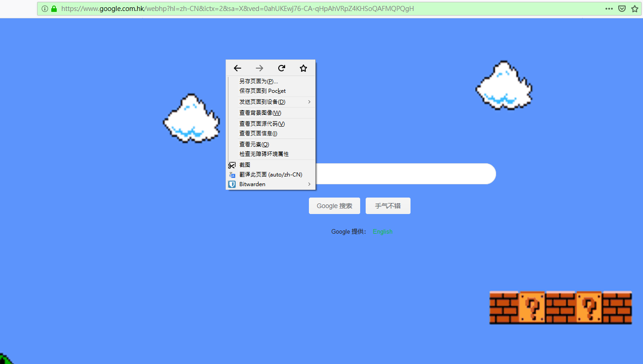643x364 pixels.
Task: Choose 截图 screenshot entry
Action: [271, 165]
